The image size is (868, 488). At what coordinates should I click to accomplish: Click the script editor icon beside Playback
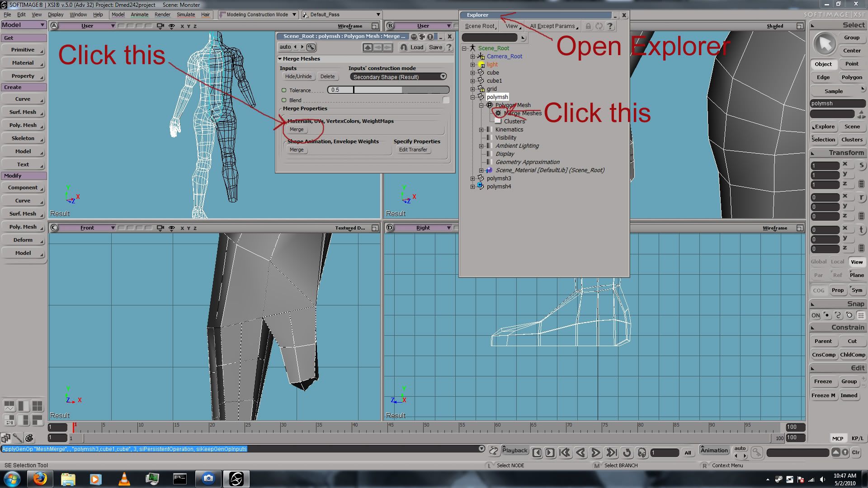(494, 450)
